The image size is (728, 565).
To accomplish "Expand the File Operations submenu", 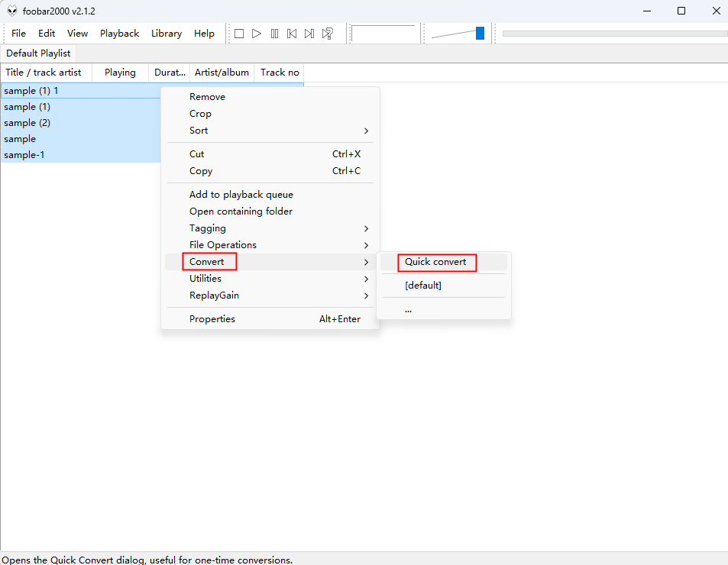I will (270, 245).
